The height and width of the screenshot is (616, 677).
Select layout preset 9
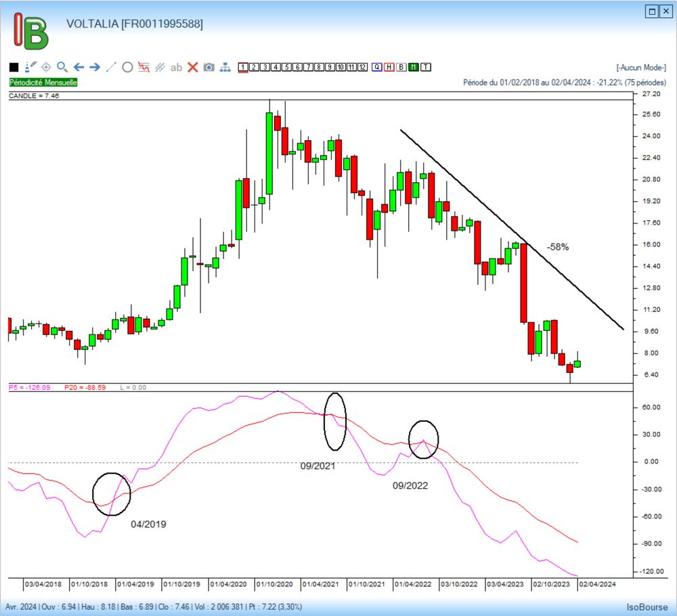(x=330, y=67)
